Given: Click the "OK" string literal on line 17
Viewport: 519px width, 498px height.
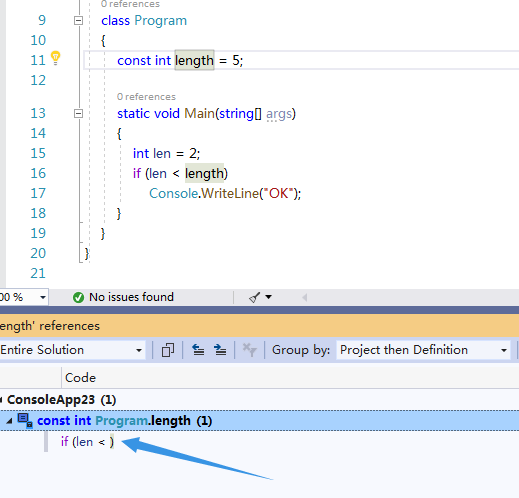Looking at the screenshot, I should click(278, 193).
